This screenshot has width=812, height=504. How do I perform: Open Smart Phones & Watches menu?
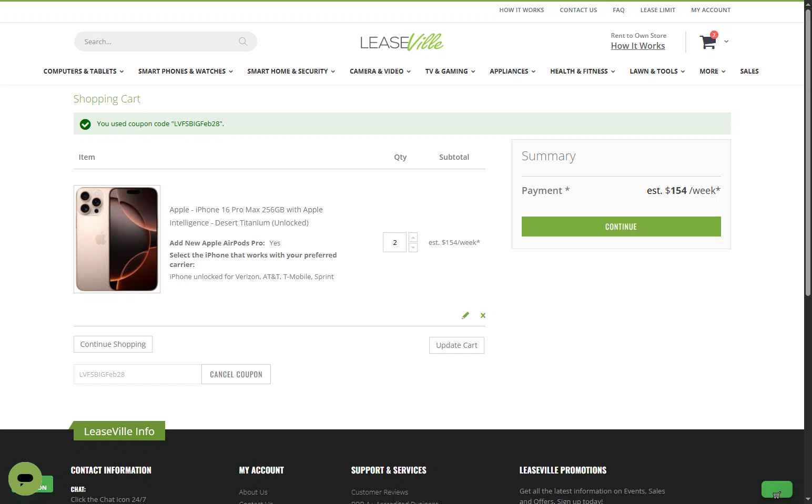(185, 71)
